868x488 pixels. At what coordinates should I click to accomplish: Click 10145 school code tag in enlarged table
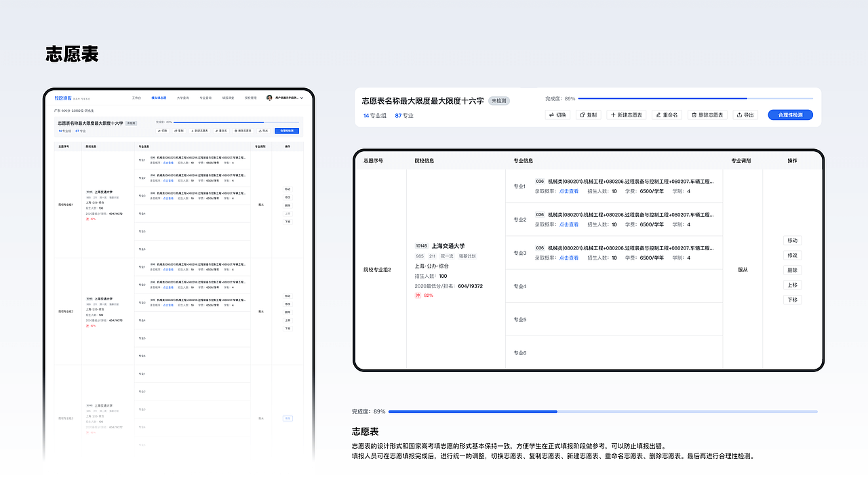click(x=421, y=246)
